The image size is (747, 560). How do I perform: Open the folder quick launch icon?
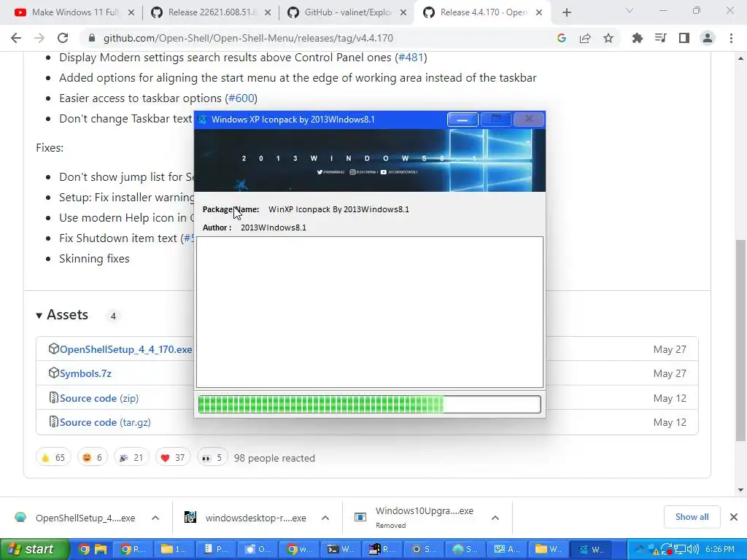pyautogui.click(x=101, y=550)
